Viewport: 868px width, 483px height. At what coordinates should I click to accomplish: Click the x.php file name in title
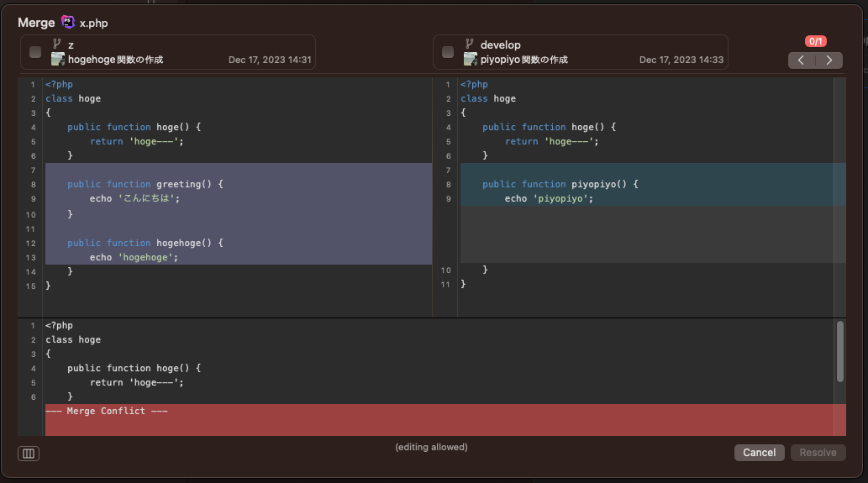point(93,23)
